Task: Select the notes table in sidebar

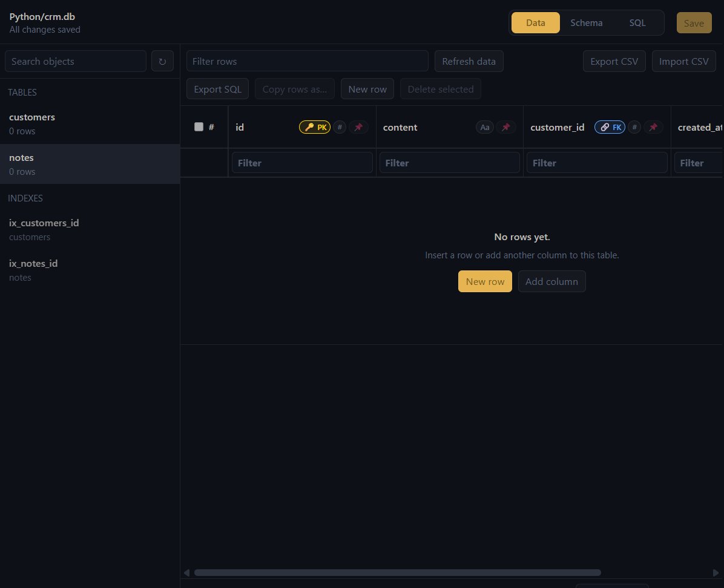Action: [90, 164]
